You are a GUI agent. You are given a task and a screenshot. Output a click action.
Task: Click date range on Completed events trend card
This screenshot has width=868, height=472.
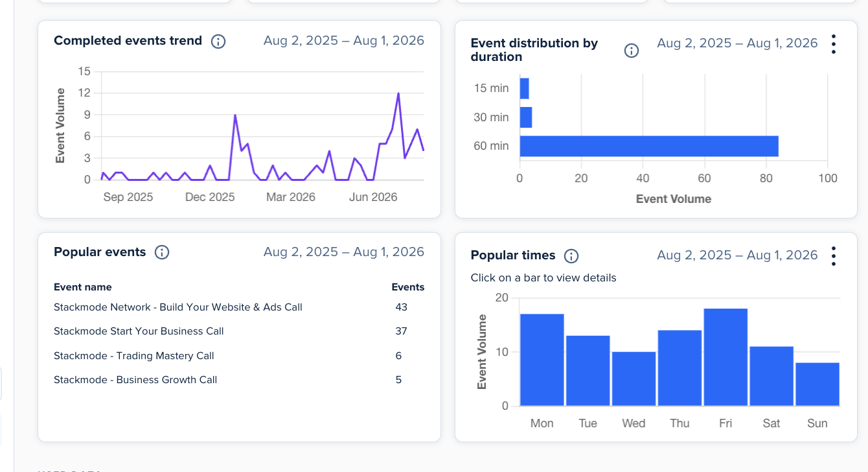point(344,41)
